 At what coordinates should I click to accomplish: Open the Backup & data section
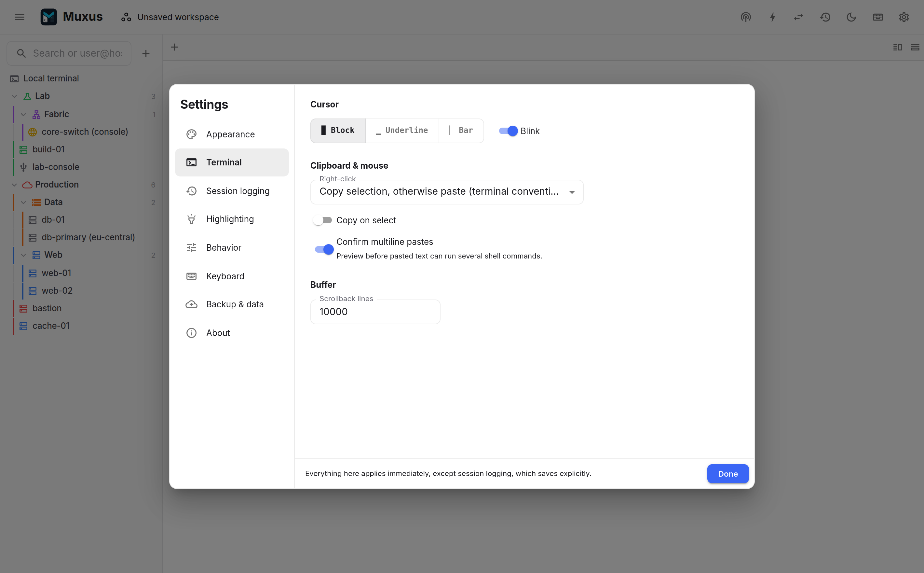click(x=232, y=304)
